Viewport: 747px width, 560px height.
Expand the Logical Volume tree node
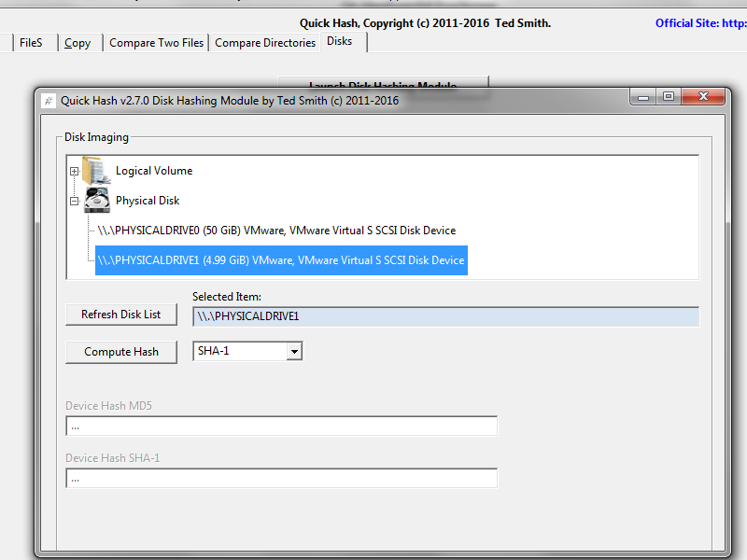click(75, 171)
